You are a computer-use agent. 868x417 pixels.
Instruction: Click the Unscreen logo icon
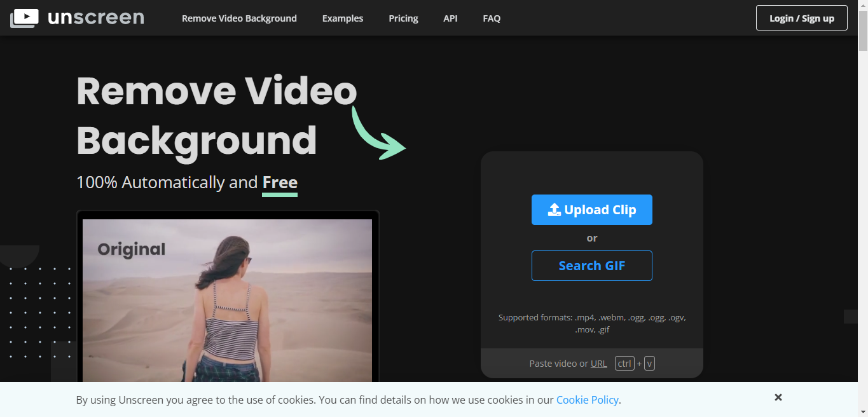tap(24, 18)
